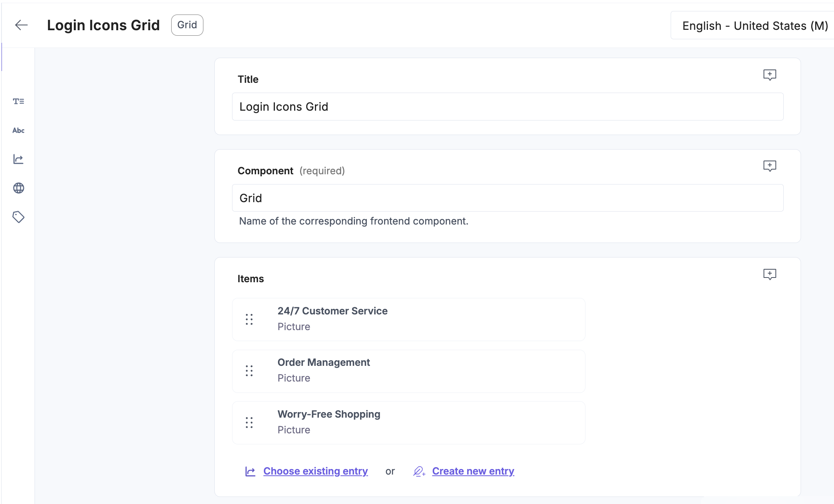
Task: Add comment on Items field
Action: tap(770, 274)
